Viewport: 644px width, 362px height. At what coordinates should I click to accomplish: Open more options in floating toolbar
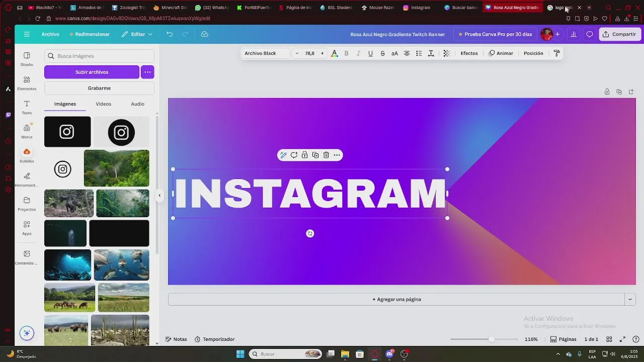tap(337, 155)
